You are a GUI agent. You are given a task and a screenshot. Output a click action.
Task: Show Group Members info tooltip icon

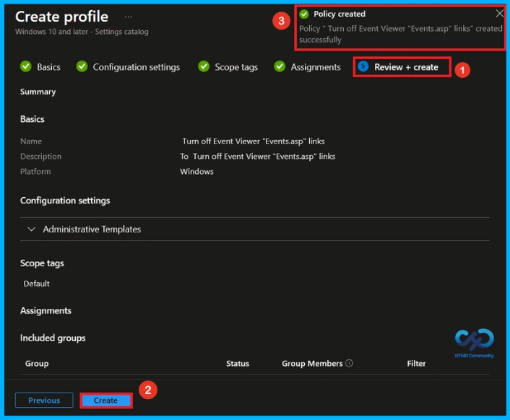click(x=349, y=363)
